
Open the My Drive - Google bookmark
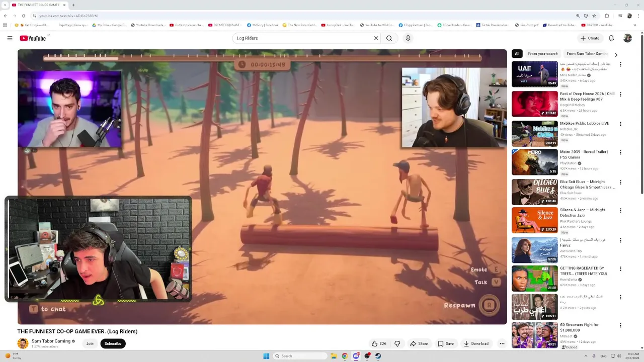(x=109, y=25)
